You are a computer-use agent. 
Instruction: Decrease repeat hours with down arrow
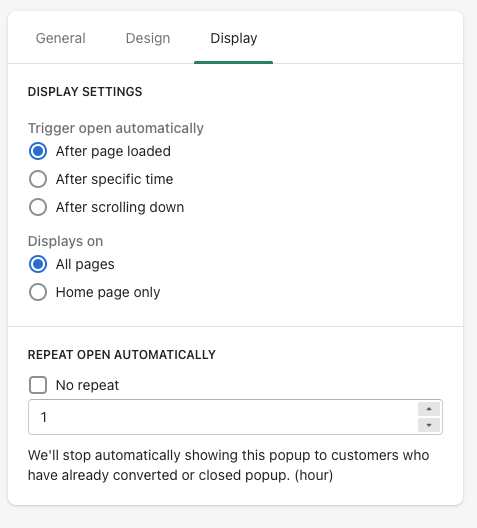click(x=429, y=425)
